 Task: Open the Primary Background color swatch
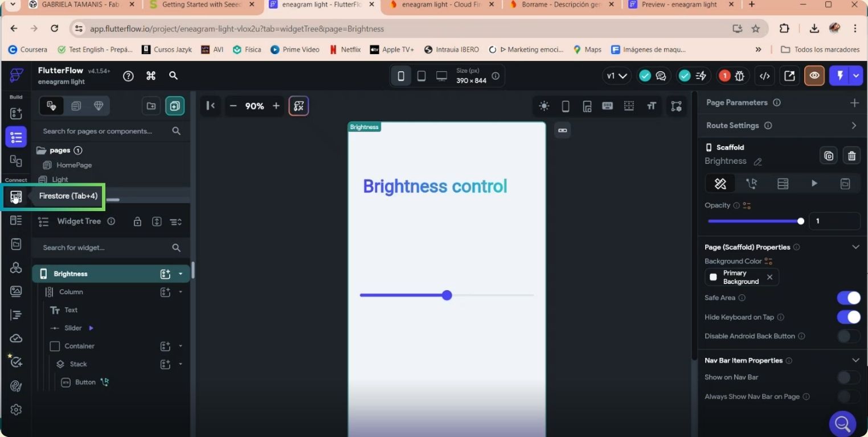713,277
